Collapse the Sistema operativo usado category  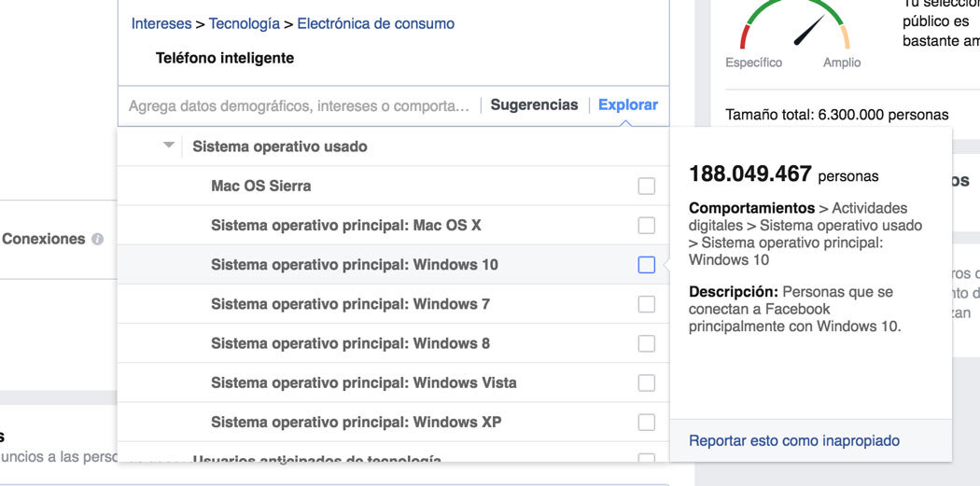(x=169, y=146)
